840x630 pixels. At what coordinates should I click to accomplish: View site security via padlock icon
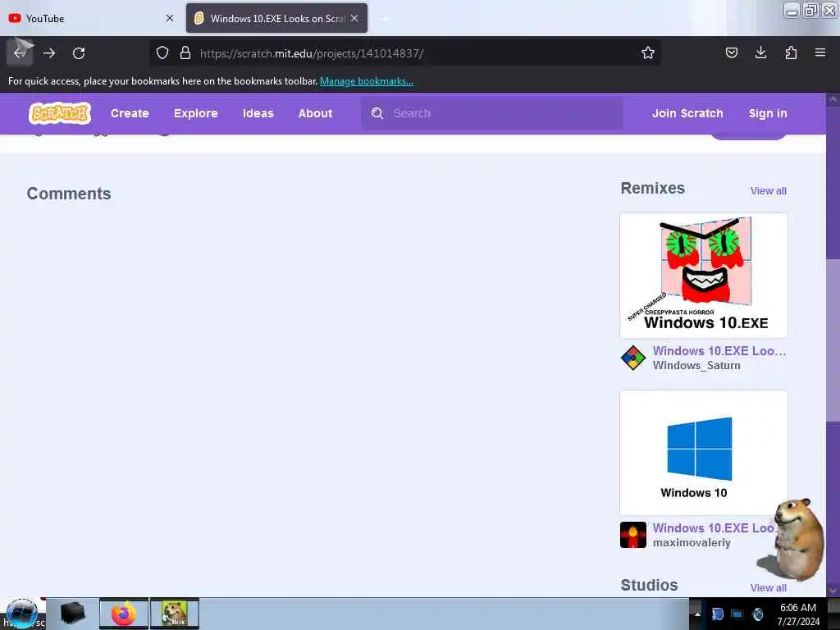(185, 52)
